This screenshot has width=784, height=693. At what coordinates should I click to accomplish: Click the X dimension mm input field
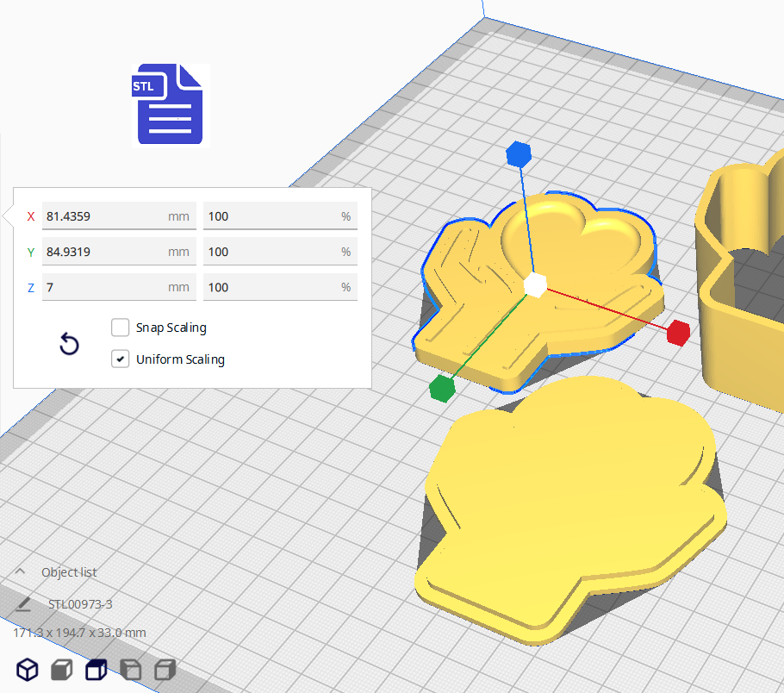pyautogui.click(x=103, y=216)
